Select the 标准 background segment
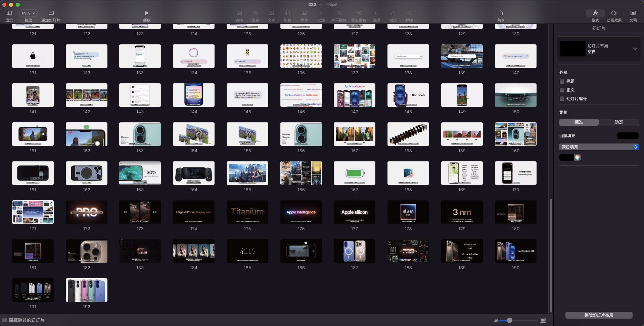Screen dimensions: 644x326 click(x=579, y=122)
